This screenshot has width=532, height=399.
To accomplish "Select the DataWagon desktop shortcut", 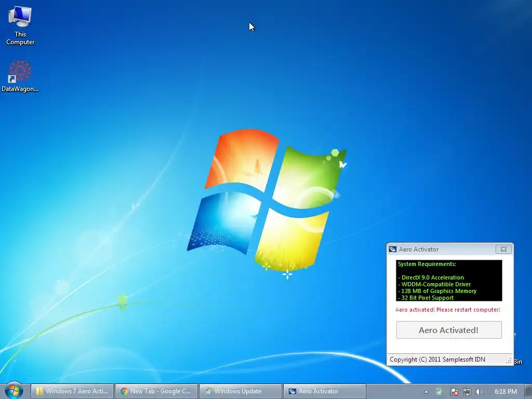I will [20, 76].
